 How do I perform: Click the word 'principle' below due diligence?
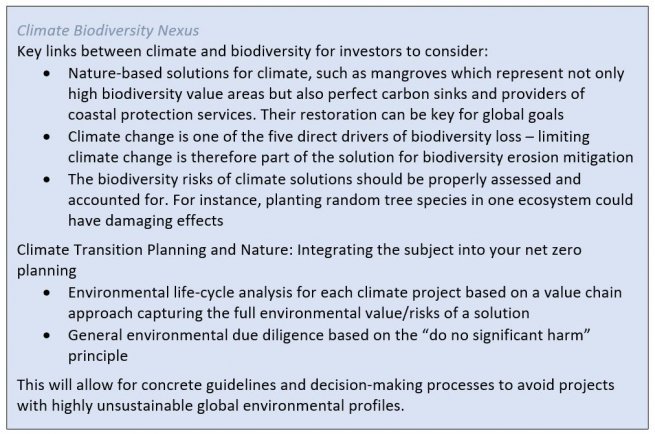point(98,356)
